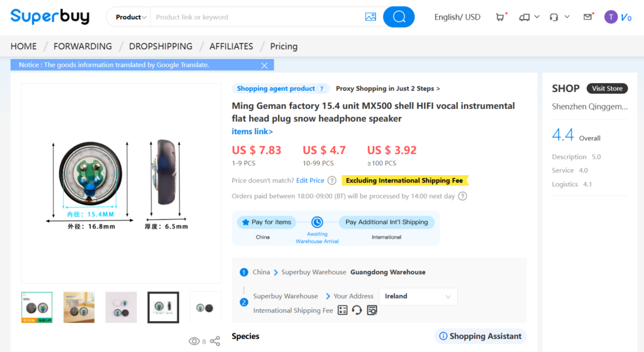644x352 pixels.
Task: Close the Google Translate notice banner
Action: [265, 65]
